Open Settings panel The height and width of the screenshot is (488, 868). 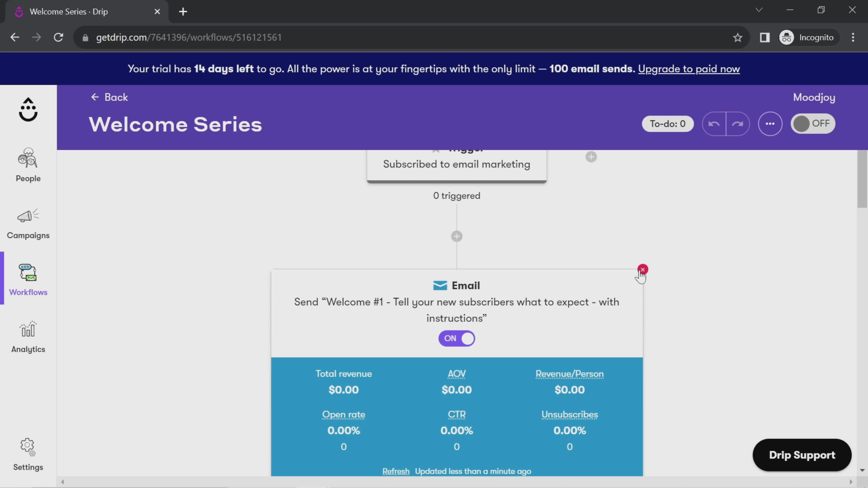(x=28, y=454)
